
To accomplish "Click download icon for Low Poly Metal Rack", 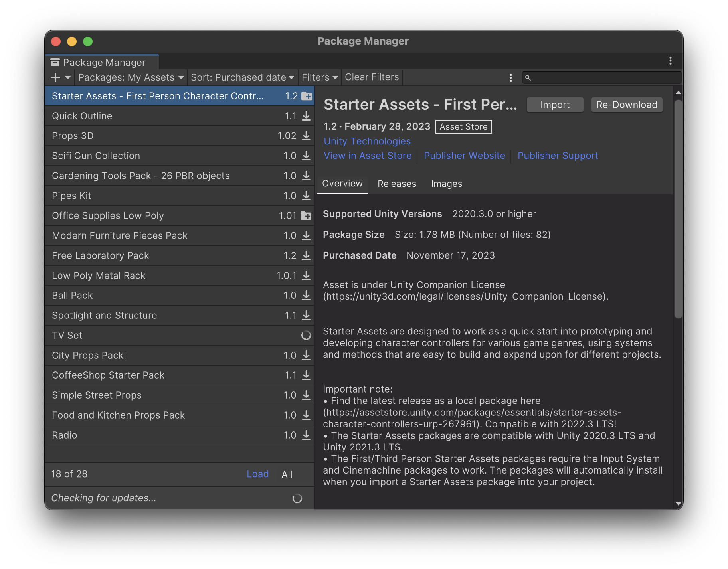I will pyautogui.click(x=306, y=275).
